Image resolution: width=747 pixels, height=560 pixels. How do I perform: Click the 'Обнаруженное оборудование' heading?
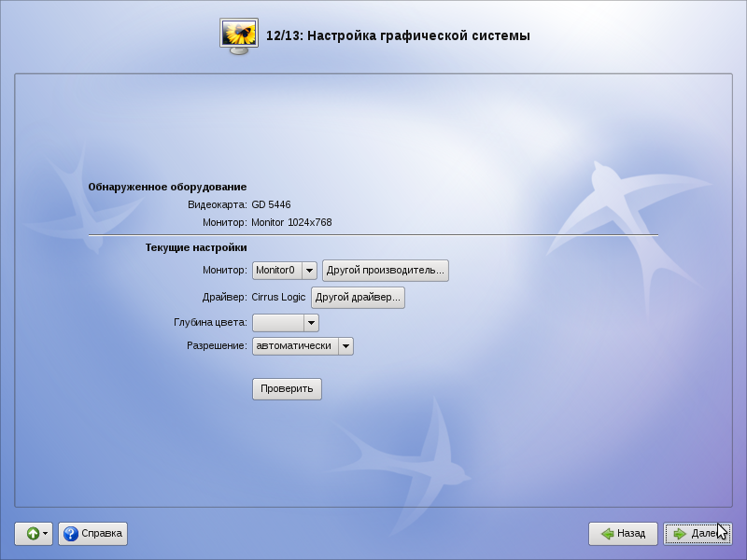click(x=167, y=187)
